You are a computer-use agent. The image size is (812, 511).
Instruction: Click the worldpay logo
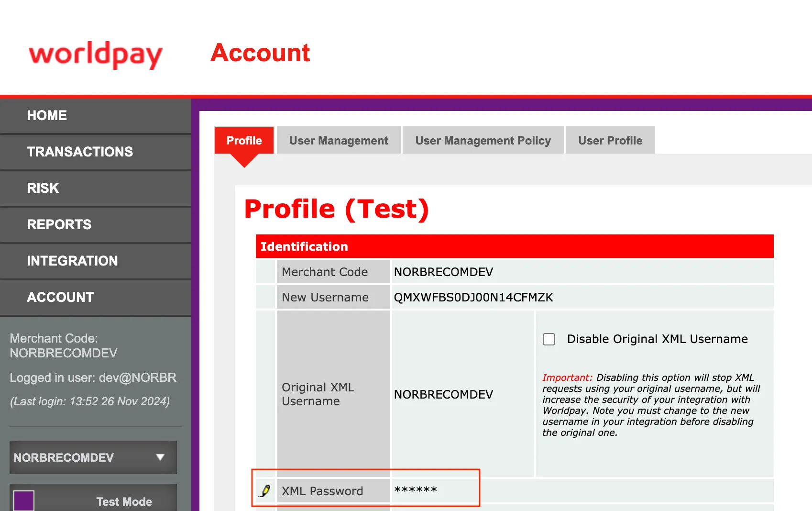tap(96, 55)
